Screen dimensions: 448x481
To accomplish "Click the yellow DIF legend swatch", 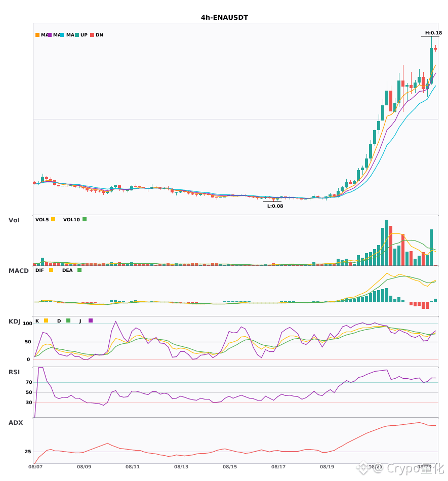I will click(51, 270).
